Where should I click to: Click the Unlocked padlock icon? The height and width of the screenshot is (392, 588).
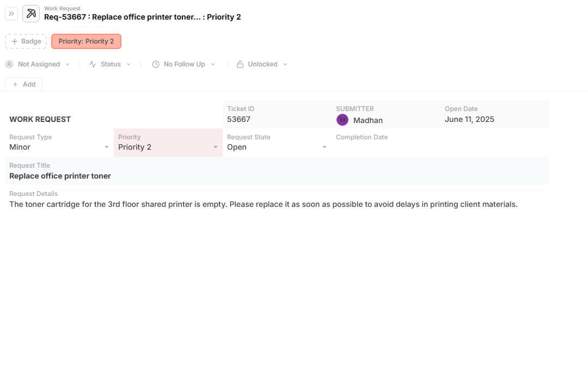(x=240, y=64)
